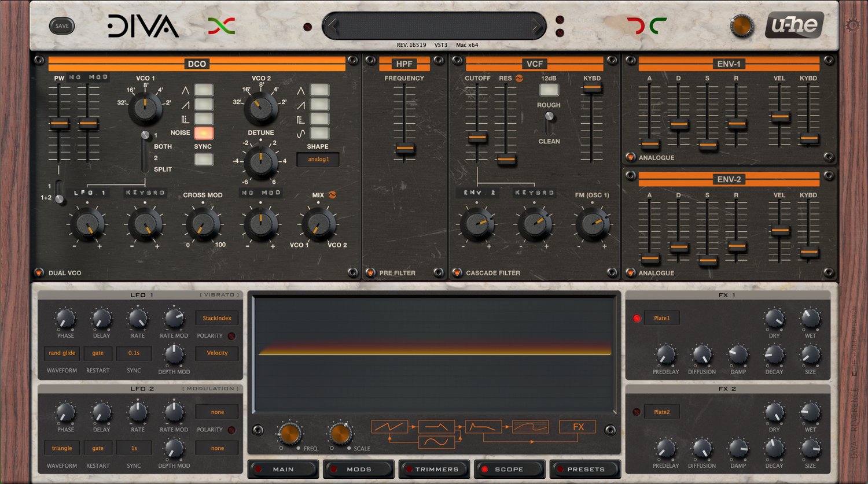
Task: Open the StackIndex dropdown in LFO 1
Action: (217, 318)
